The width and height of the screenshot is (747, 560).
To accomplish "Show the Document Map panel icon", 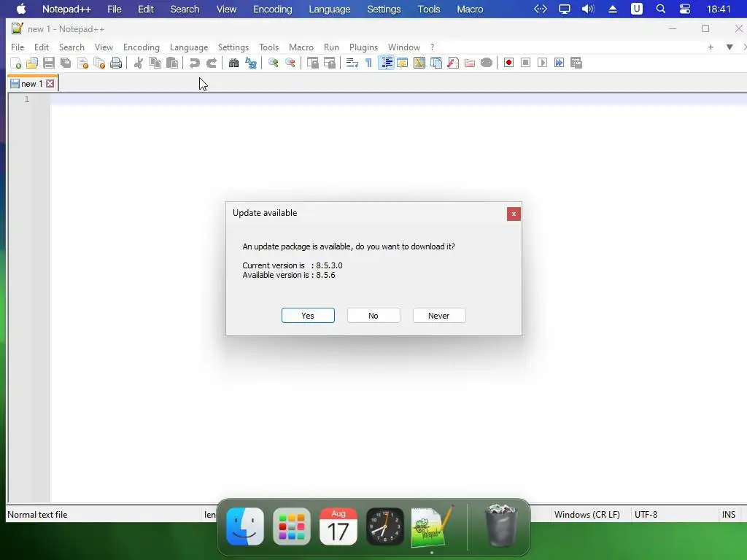I will click(x=419, y=63).
